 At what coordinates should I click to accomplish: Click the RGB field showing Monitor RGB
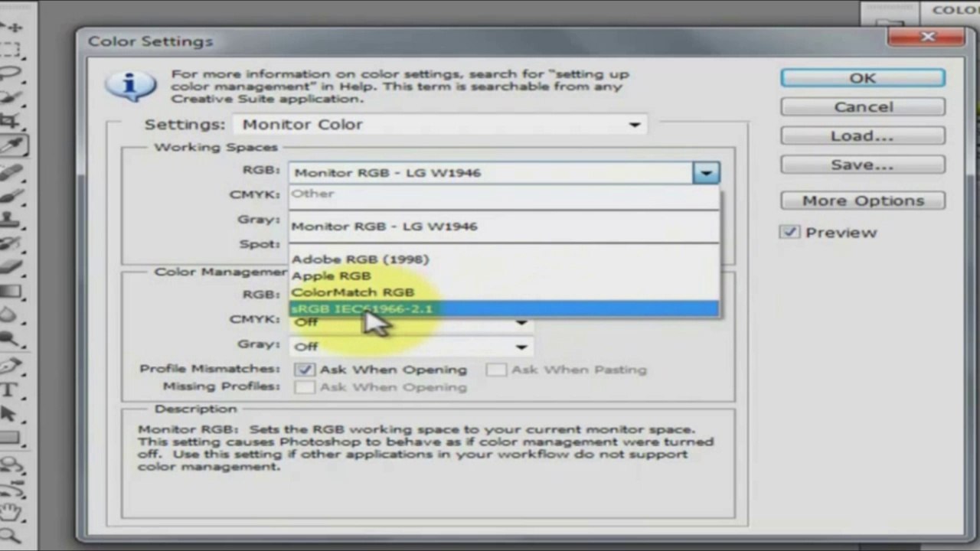pyautogui.click(x=491, y=173)
